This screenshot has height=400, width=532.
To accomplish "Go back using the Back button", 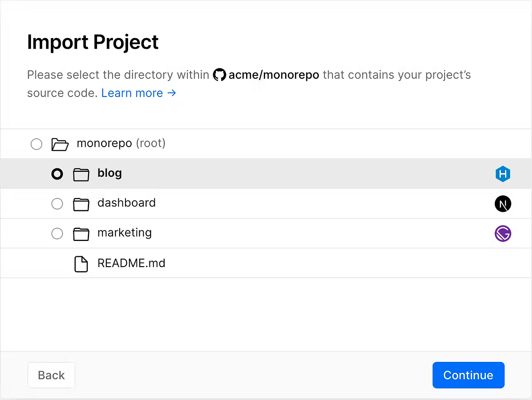I will (51, 375).
